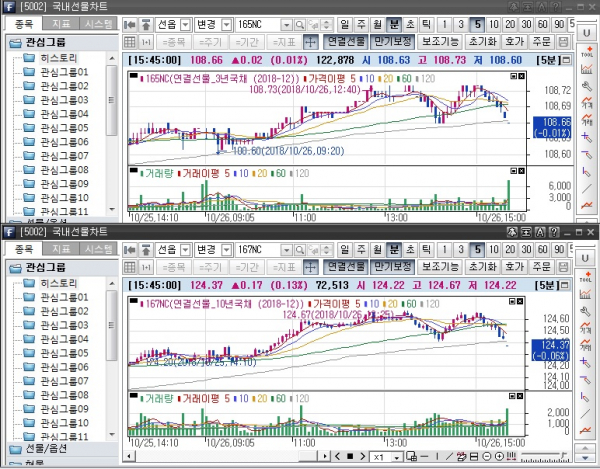Toggle 연결선물 button in top chart
The height and width of the screenshot is (469, 600).
coord(346,42)
